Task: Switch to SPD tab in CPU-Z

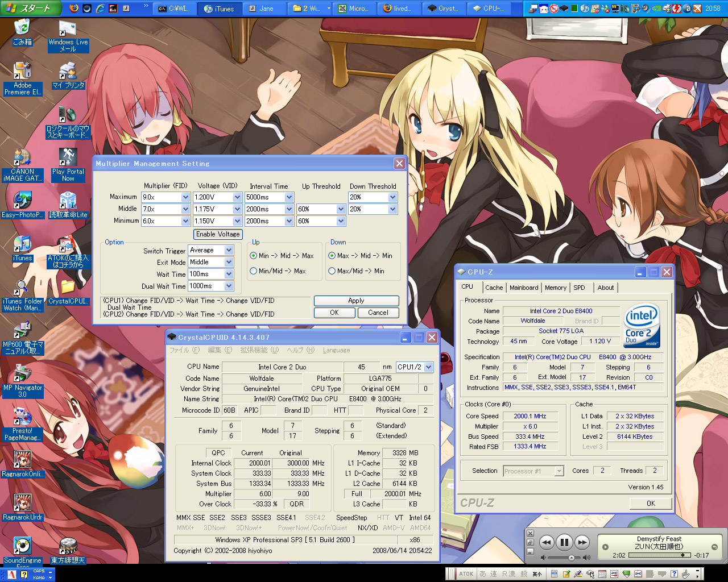Action: 579,288
